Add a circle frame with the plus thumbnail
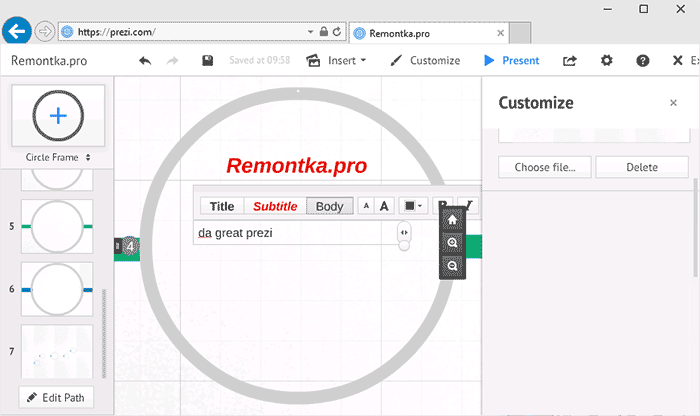The height and width of the screenshot is (416, 700). coord(58,116)
